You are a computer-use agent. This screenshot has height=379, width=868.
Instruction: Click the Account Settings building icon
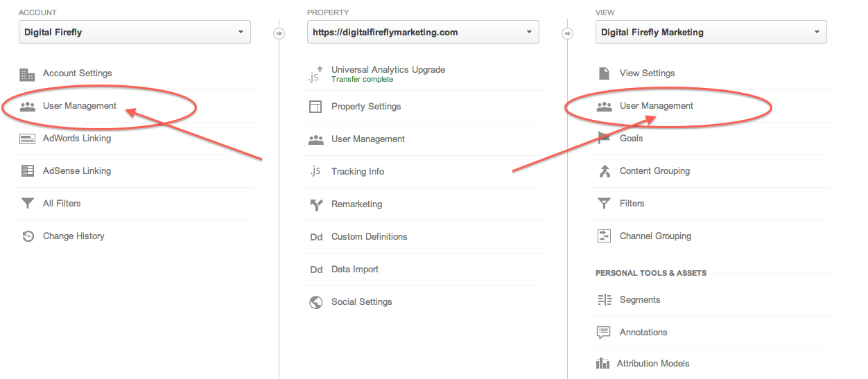[27, 74]
